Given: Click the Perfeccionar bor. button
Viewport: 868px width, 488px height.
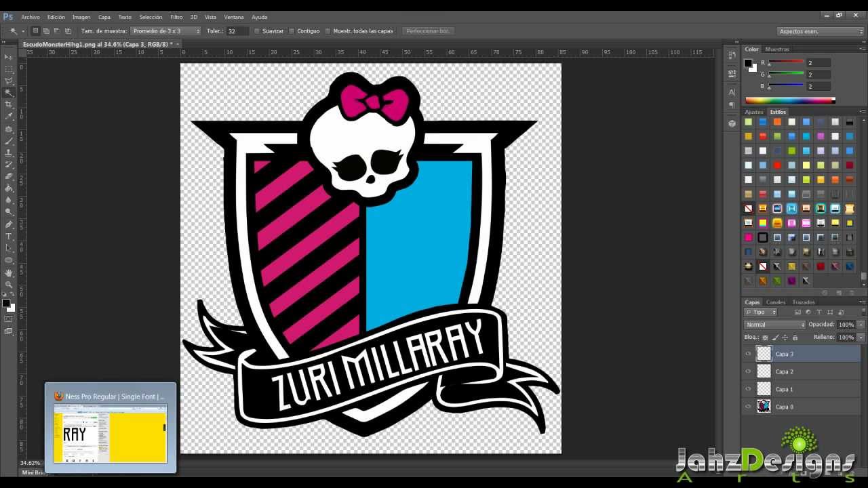Looking at the screenshot, I should (428, 31).
